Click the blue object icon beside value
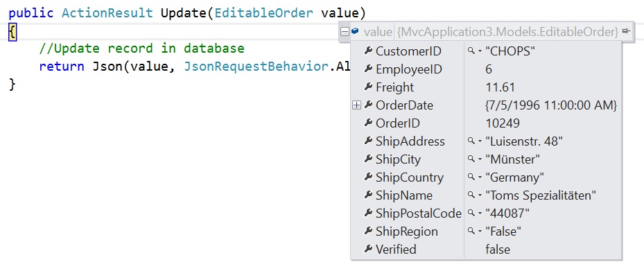The height and width of the screenshot is (271, 644). 355,30
